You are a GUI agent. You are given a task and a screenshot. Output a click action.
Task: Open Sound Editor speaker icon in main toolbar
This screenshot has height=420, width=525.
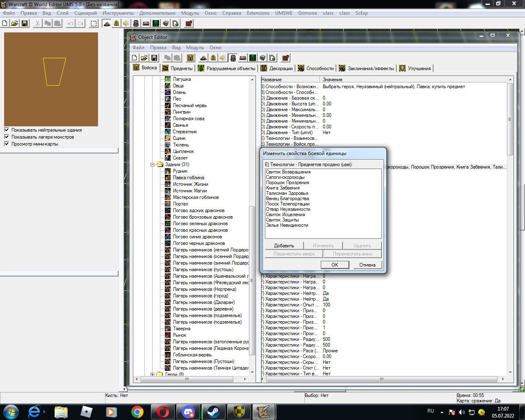click(x=126, y=23)
